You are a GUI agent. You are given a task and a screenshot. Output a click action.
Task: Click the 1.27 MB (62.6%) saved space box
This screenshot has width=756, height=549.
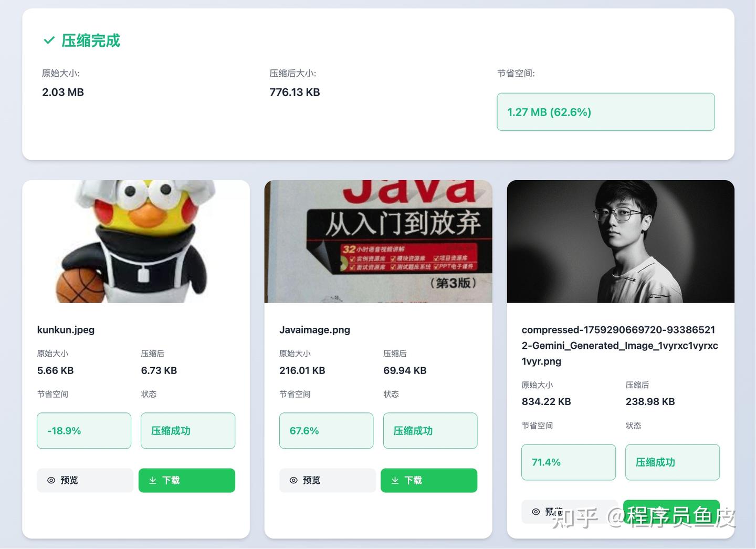pos(605,112)
